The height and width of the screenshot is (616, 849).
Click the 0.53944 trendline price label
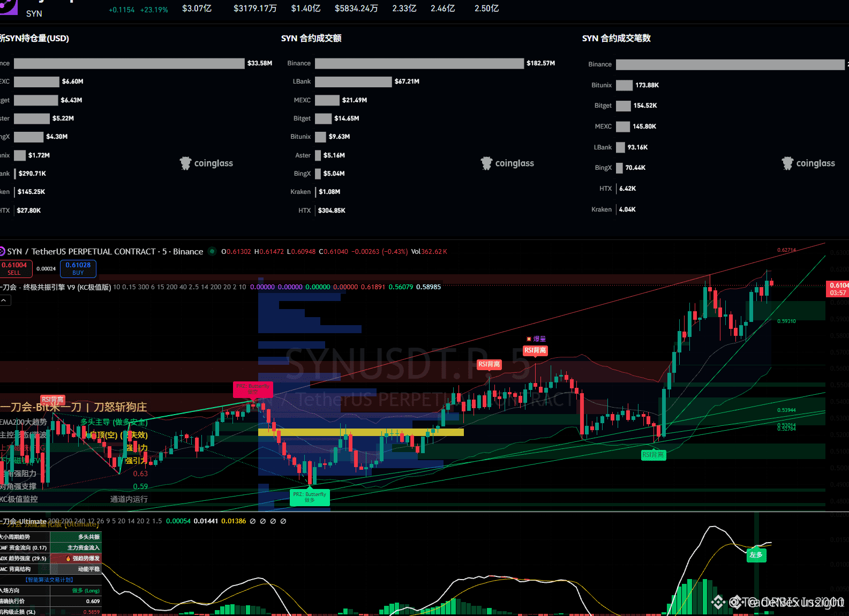click(x=786, y=410)
